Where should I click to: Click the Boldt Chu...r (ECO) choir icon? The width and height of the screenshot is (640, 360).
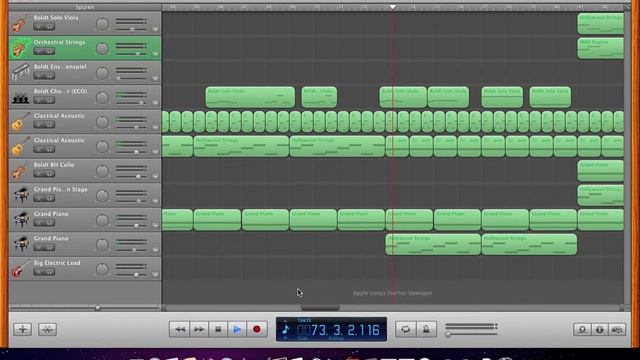[x=20, y=98]
